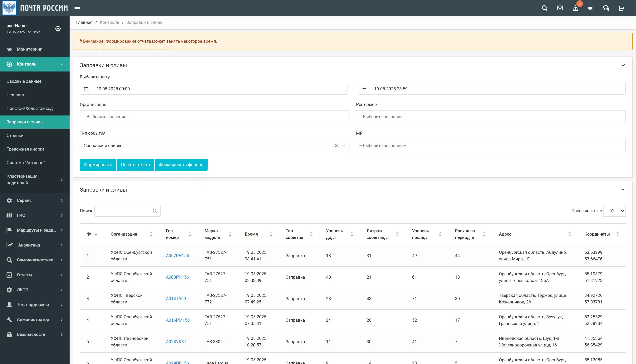This screenshot has height=364, width=636.
Task: Open Простои\Холостой ход page
Action: [29, 108]
